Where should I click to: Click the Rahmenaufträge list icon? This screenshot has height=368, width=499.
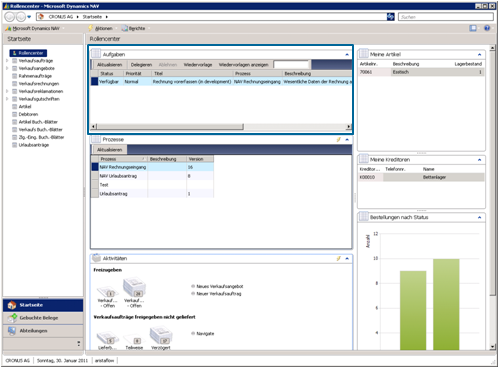tap(14, 76)
